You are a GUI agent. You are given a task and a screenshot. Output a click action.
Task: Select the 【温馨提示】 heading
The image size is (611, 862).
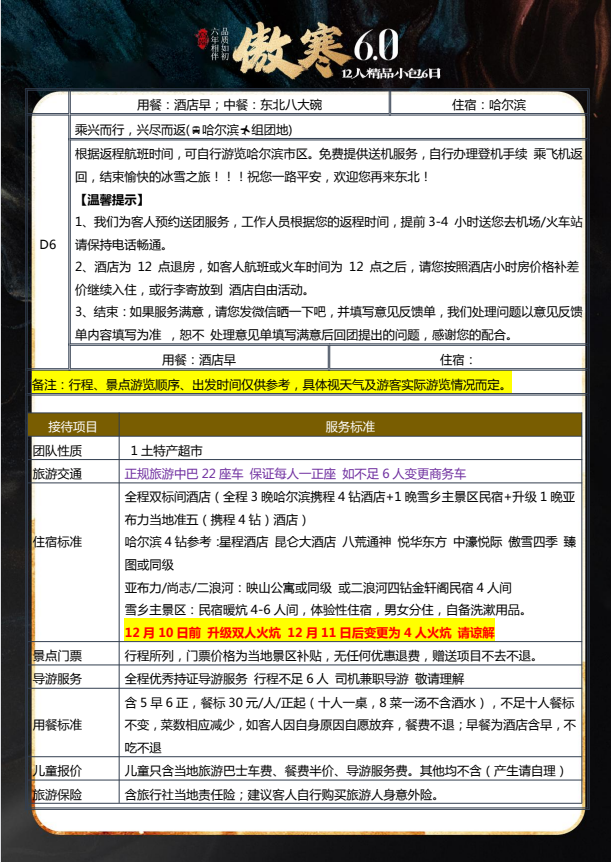click(x=112, y=200)
